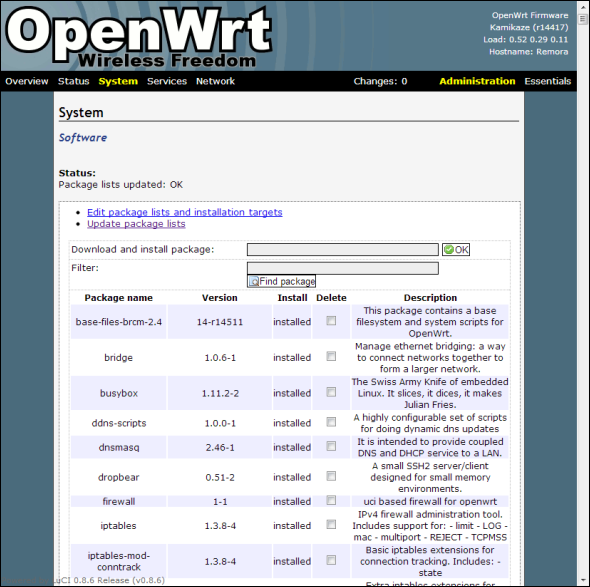
Task: Click installed status for firewall row
Action: coord(292,502)
